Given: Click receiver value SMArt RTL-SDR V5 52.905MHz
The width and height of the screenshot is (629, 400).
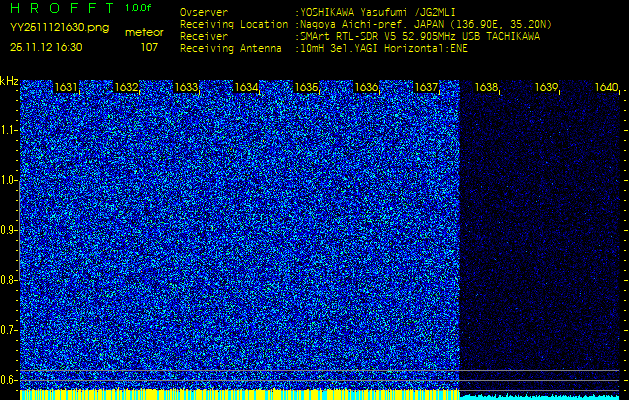Looking at the screenshot, I should [379, 37].
